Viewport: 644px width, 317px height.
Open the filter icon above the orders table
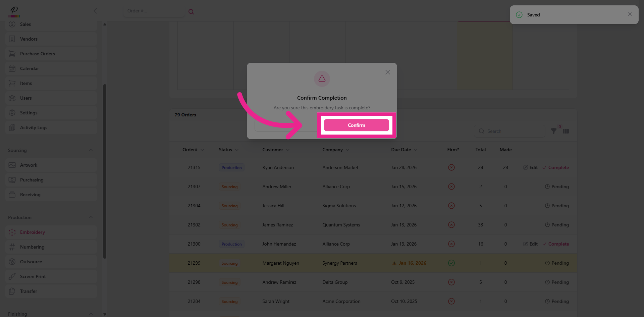click(x=554, y=131)
